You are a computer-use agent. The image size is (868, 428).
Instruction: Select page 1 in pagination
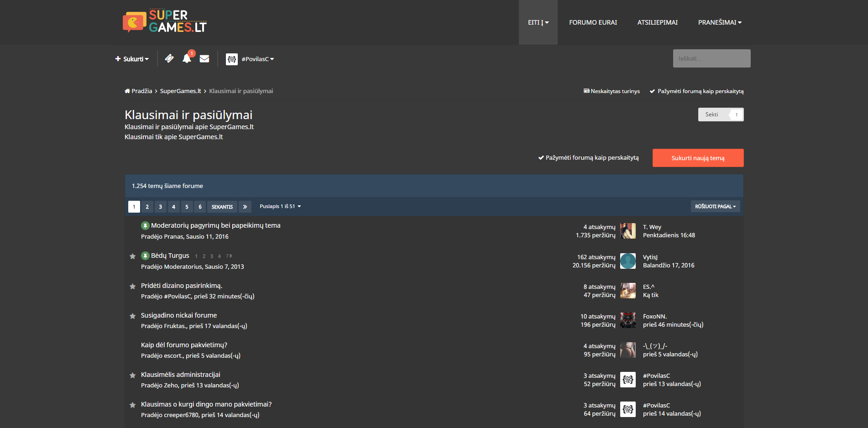pyautogui.click(x=134, y=207)
